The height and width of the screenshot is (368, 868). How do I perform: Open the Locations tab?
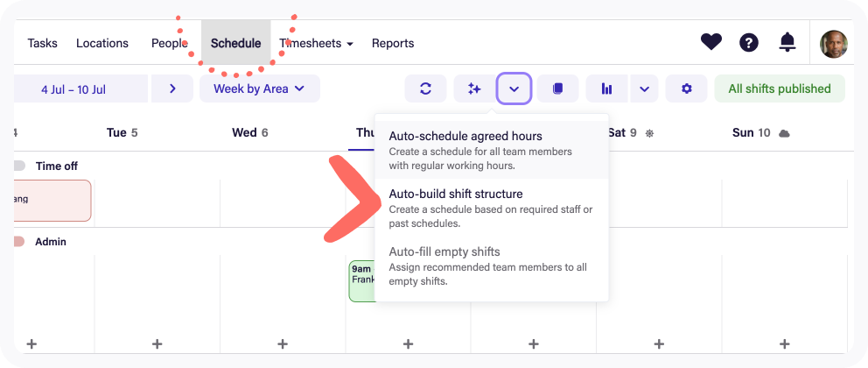click(102, 43)
